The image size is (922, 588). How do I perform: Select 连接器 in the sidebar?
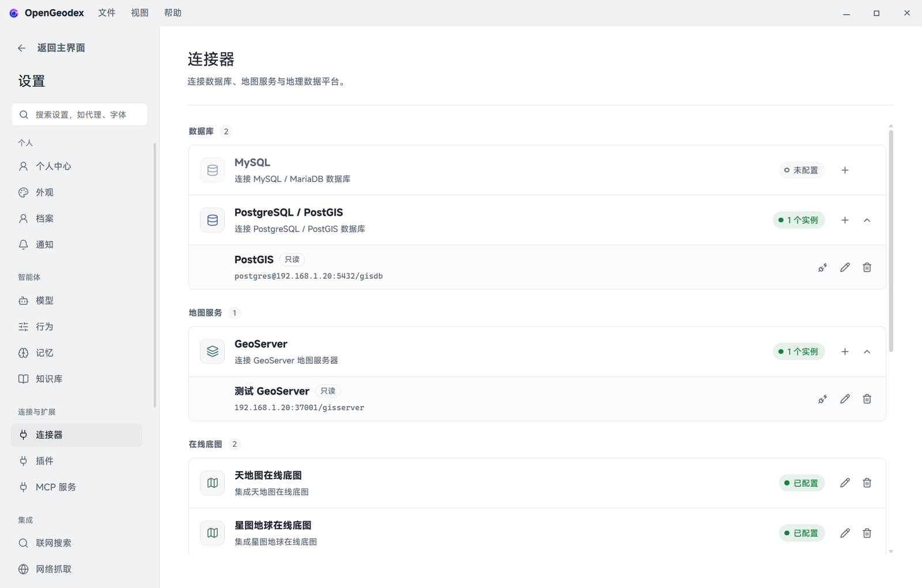click(x=77, y=435)
